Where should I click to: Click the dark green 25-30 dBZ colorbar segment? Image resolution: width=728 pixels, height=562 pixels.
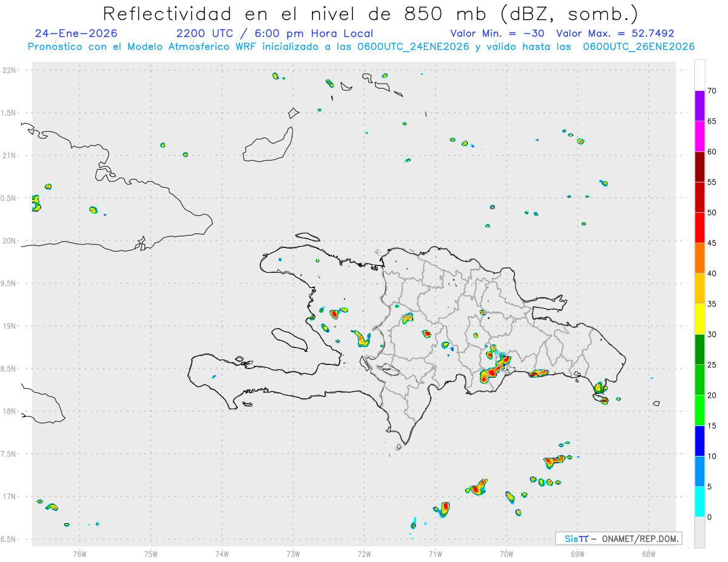[x=699, y=350]
